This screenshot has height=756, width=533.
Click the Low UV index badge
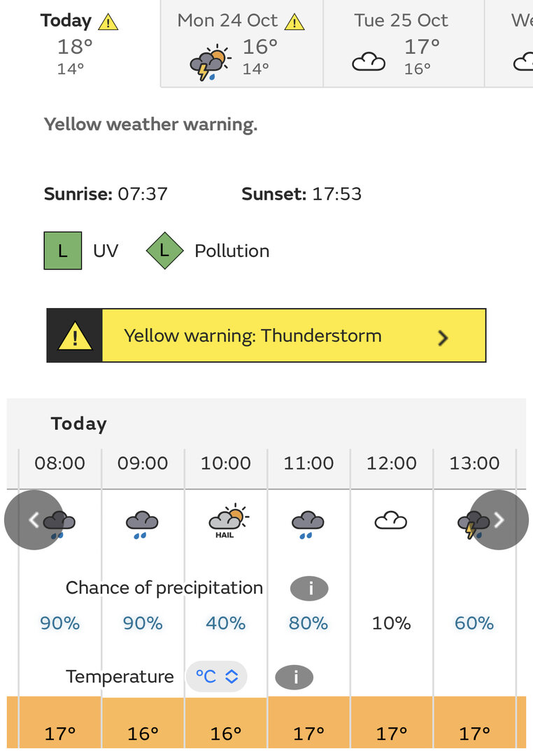[x=63, y=251]
